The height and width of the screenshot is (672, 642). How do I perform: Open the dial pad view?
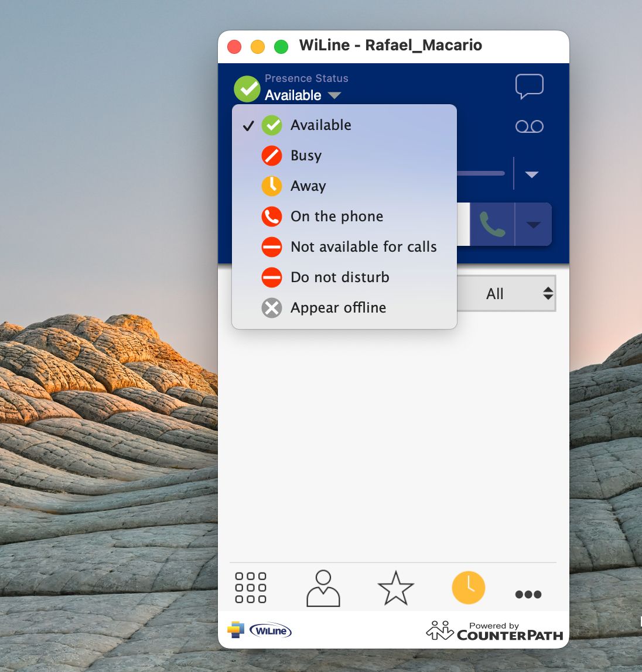251,588
